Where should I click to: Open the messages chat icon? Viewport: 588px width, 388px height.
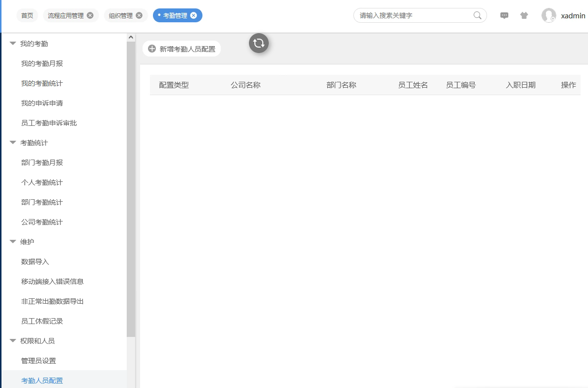(x=504, y=15)
